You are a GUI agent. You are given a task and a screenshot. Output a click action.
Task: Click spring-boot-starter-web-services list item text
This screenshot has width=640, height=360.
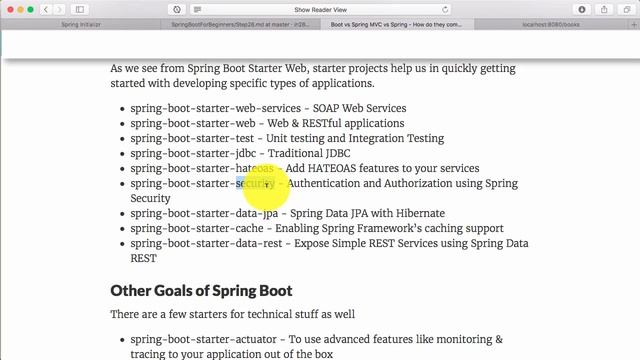[268, 108]
